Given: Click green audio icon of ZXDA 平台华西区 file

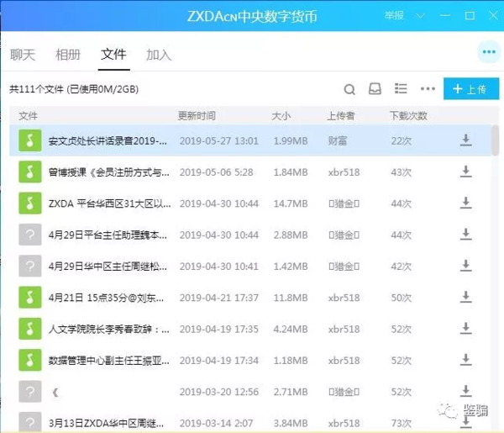Looking at the screenshot, I should tap(30, 203).
